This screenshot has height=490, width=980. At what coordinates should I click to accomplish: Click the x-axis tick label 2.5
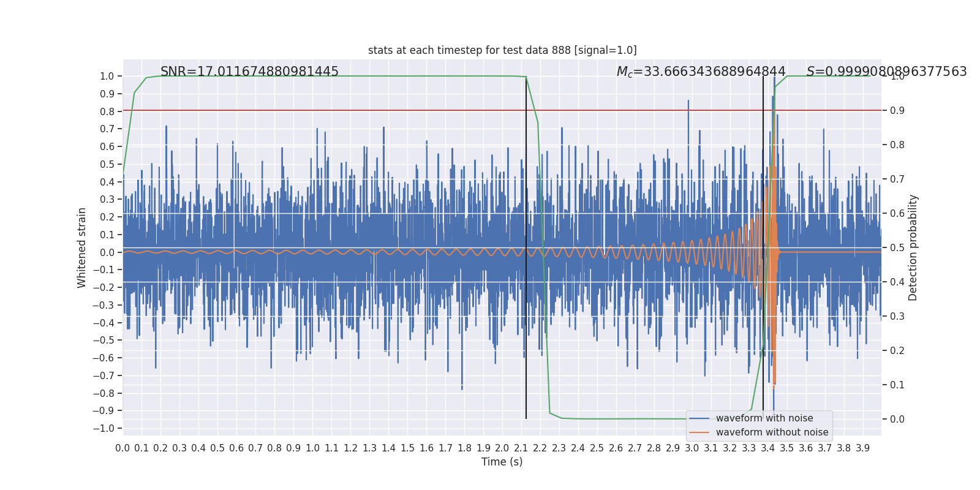coord(597,448)
